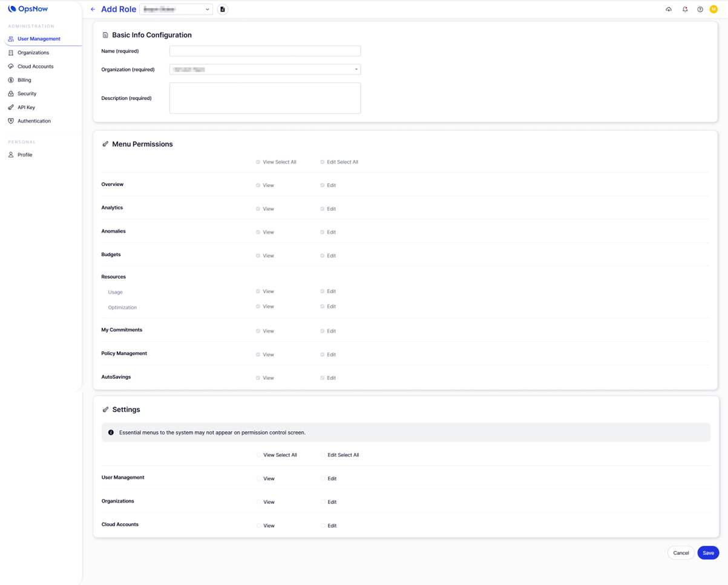Click the info icon in Settings notice

[111, 433]
